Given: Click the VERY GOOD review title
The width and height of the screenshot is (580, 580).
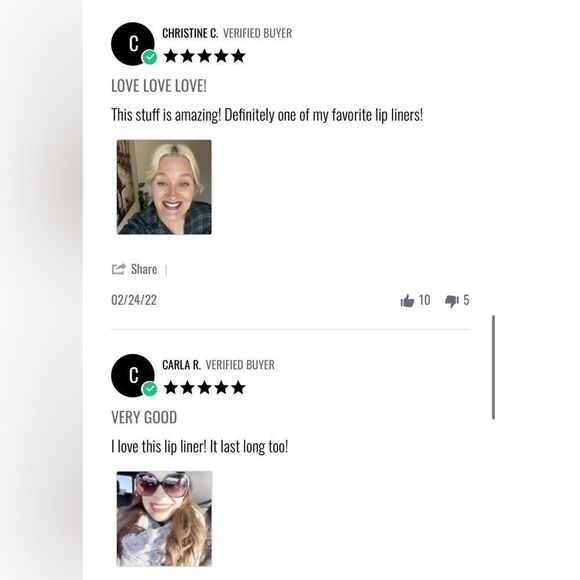Looking at the screenshot, I should [x=144, y=418].
